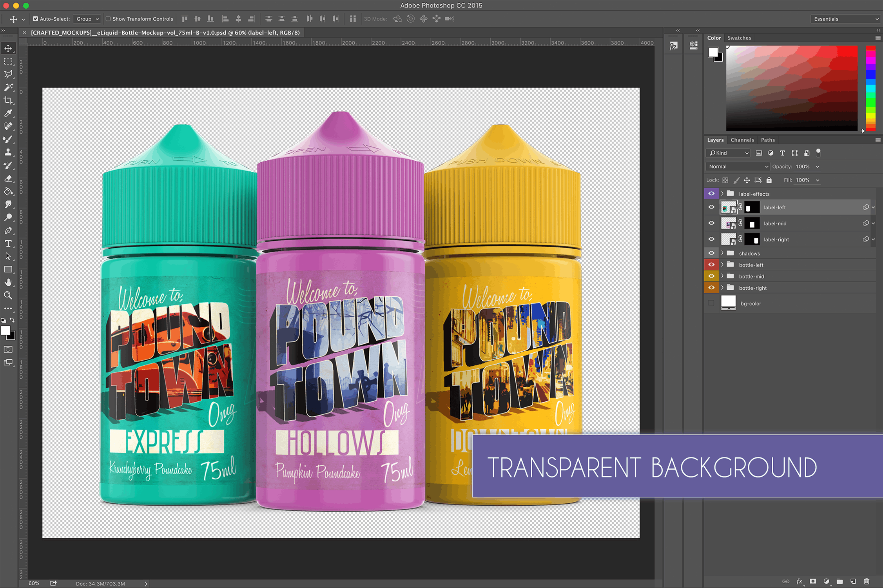Select the Horizontal Type tool
Viewport: 883px width, 588px height.
click(x=8, y=243)
